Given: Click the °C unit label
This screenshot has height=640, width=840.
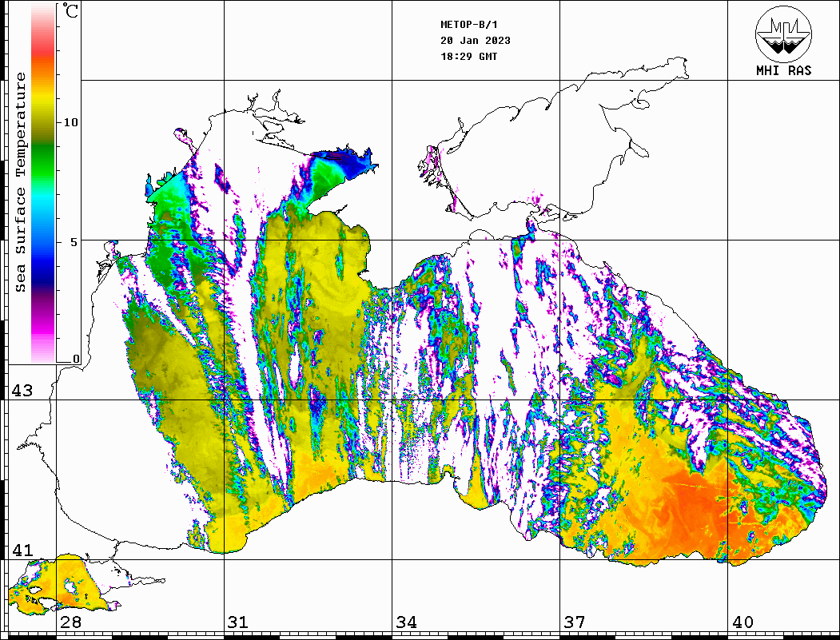Looking at the screenshot, I should pyautogui.click(x=70, y=10).
